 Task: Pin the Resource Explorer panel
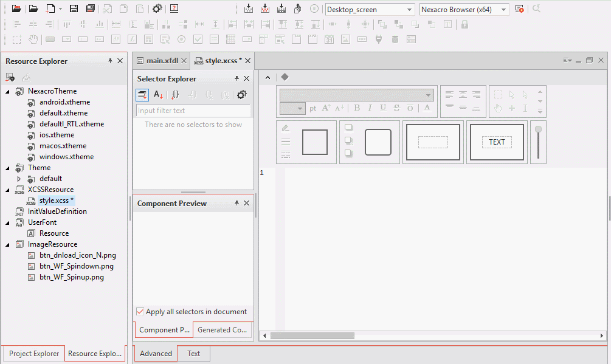[x=110, y=61]
